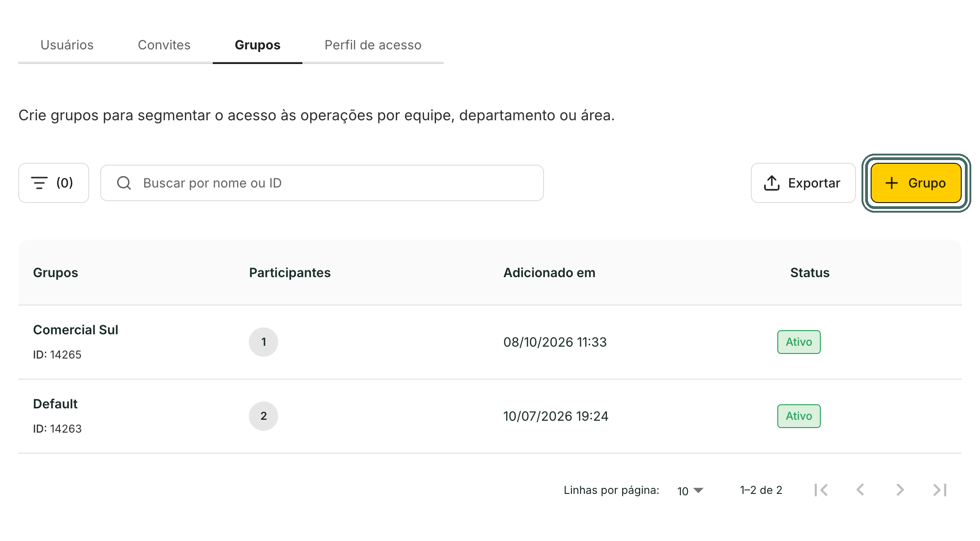This screenshot has height=541, width=980.
Task: Open the filter button showing (0)
Action: click(x=54, y=183)
